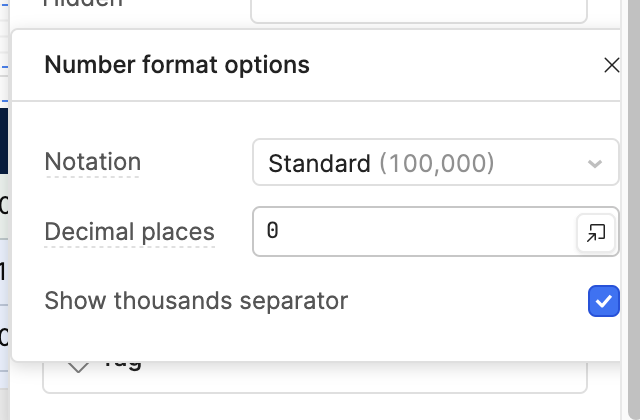Close the Number format options popup
640x420 pixels.
[612, 66]
